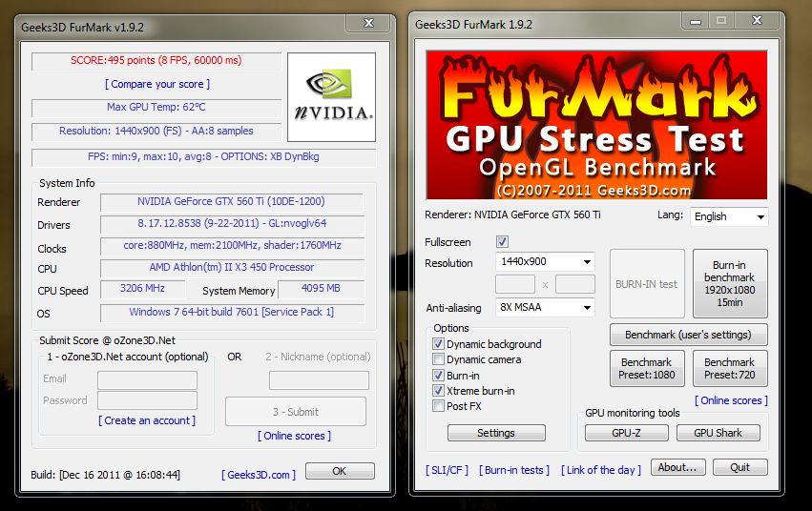Viewport: 812px width, 511px height.
Task: Click Compare your score link
Action: pyautogui.click(x=157, y=84)
